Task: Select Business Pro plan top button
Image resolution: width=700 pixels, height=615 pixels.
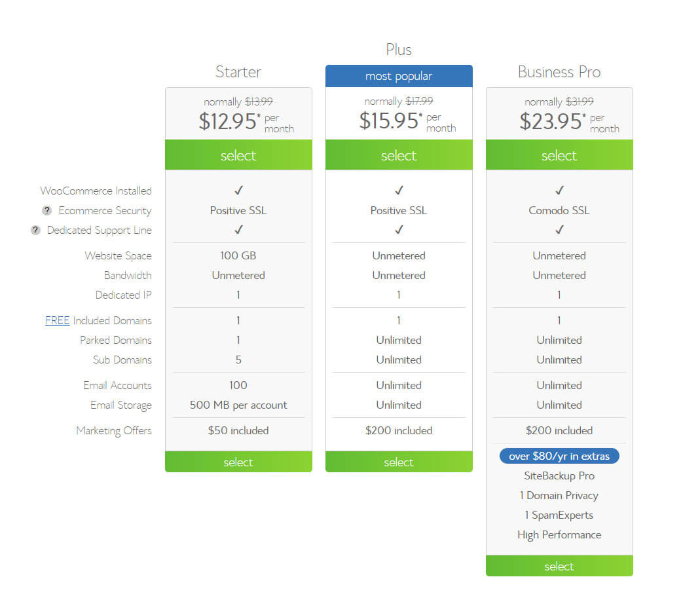Action: [559, 155]
